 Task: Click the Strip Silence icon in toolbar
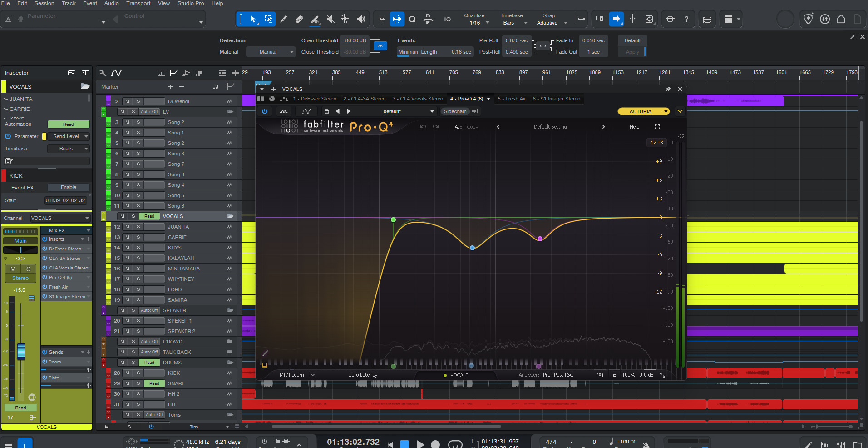(397, 19)
